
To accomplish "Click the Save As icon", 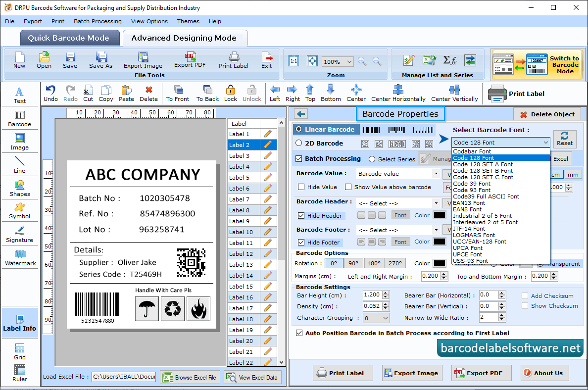I will [100, 60].
